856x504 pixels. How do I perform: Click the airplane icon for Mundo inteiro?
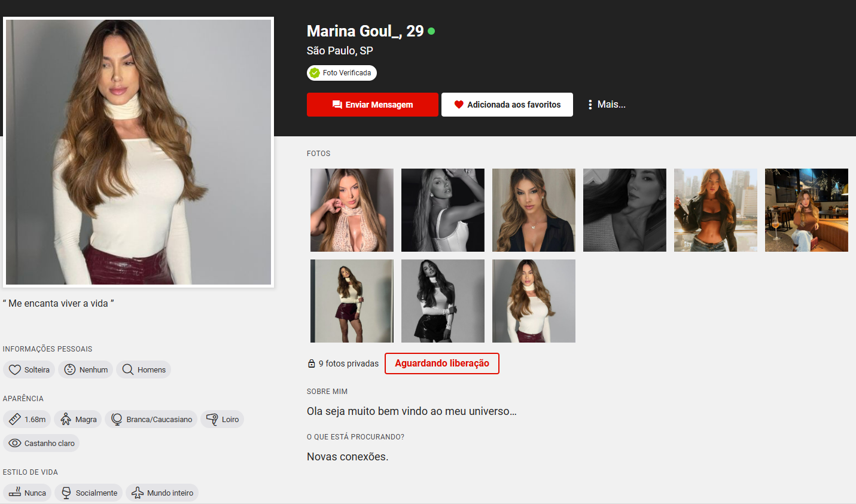138,493
